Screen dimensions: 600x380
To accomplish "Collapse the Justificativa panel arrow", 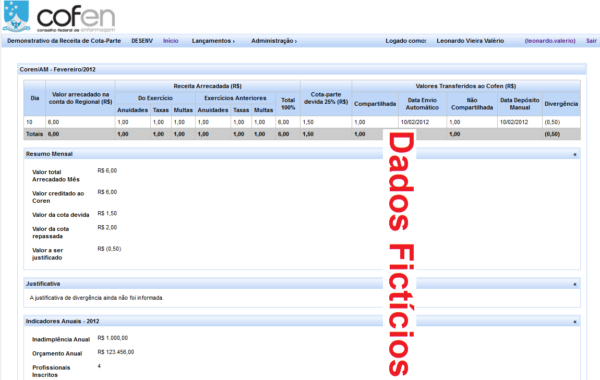I will [575, 284].
